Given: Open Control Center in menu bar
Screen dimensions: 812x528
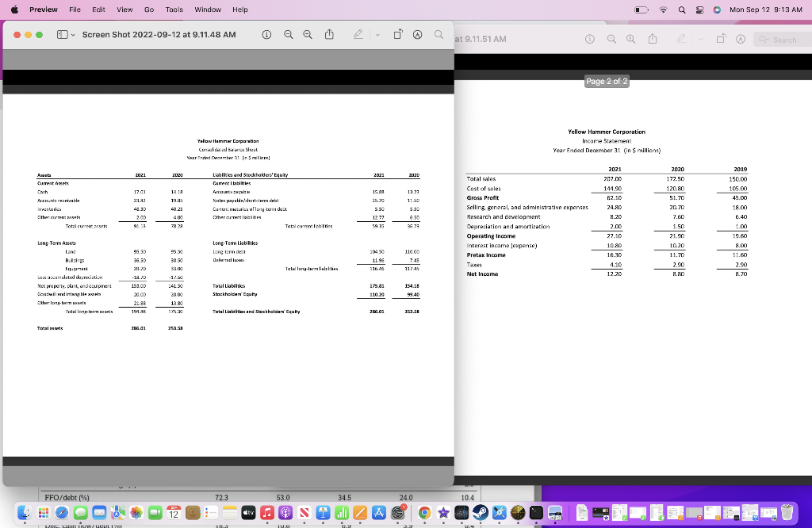Looking at the screenshot, I should tap(699, 10).
